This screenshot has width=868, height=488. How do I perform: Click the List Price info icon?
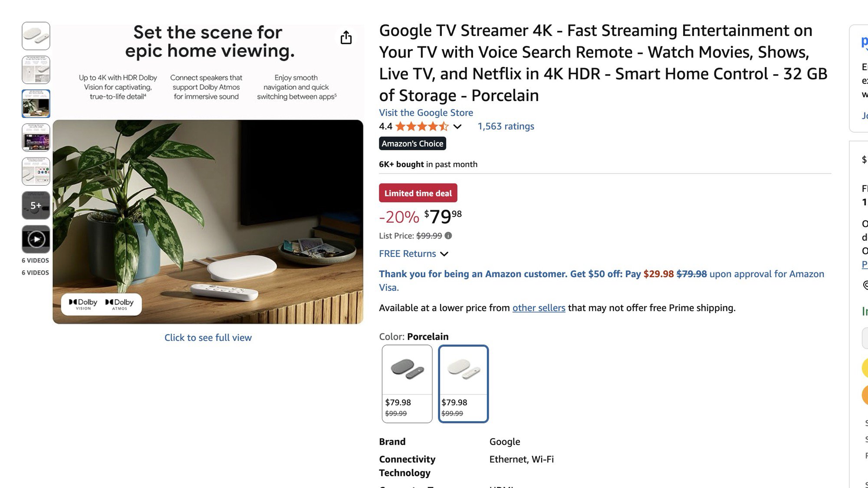coord(448,236)
